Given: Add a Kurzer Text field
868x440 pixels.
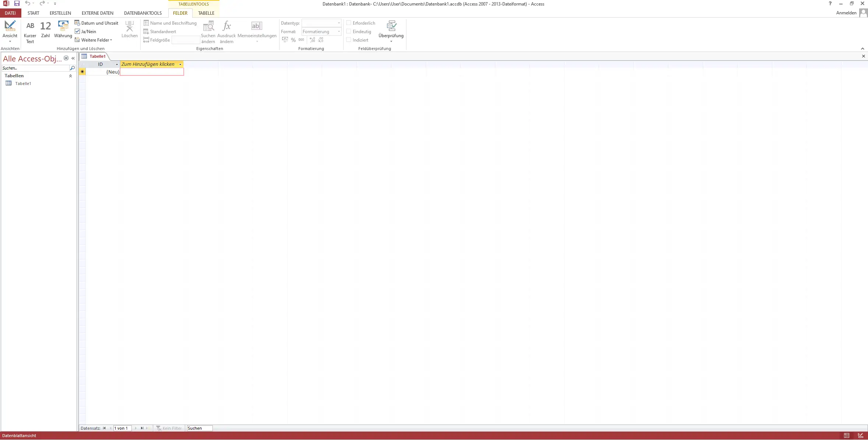Looking at the screenshot, I should pyautogui.click(x=30, y=32).
